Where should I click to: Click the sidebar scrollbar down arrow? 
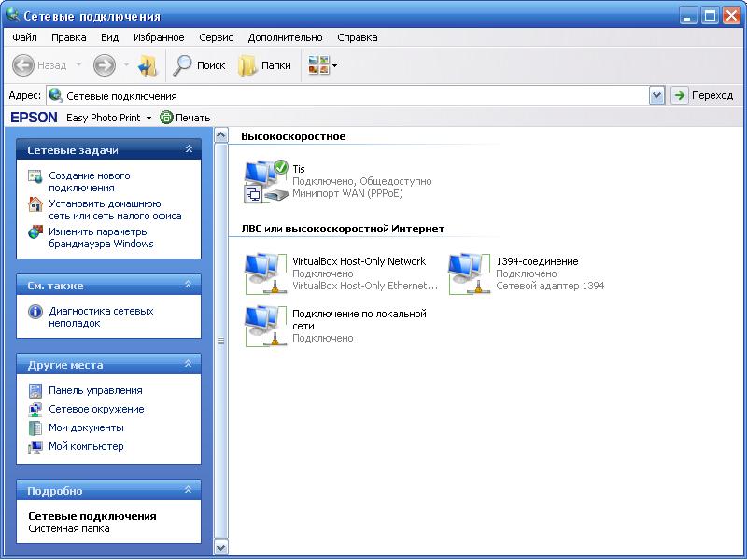221,547
